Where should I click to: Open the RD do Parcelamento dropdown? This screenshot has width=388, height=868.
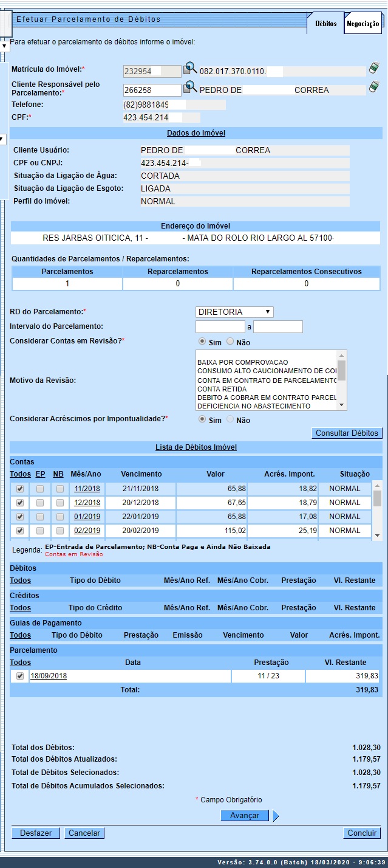pos(234,312)
